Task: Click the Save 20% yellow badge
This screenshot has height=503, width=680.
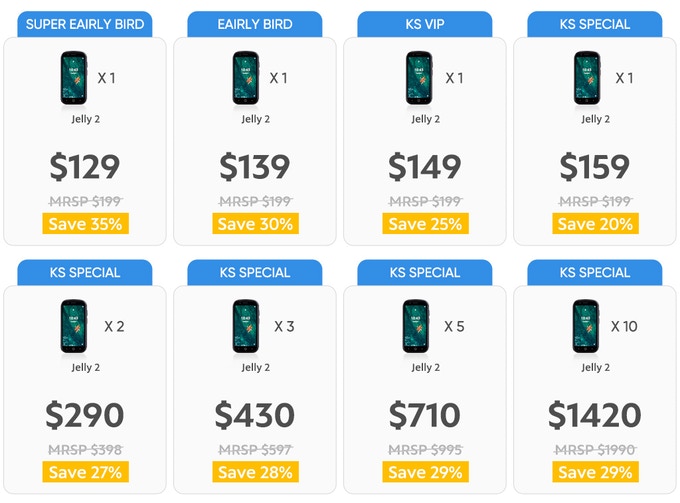Action: pos(595,224)
